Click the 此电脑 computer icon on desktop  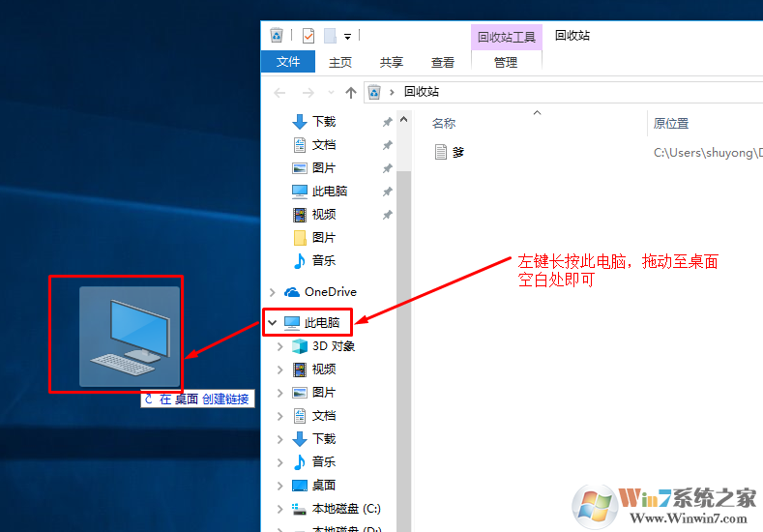(130, 337)
